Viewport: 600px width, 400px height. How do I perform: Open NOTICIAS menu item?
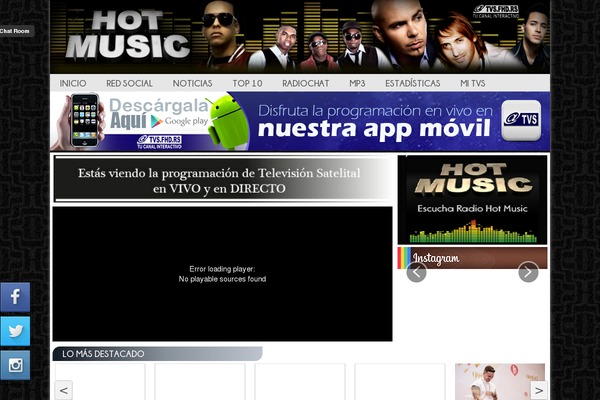point(192,83)
